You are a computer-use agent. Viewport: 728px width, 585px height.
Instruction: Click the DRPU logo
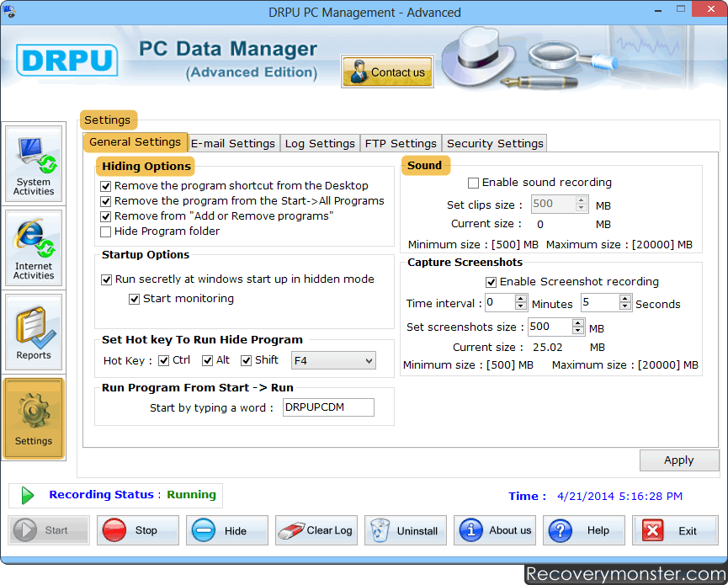coord(66,60)
